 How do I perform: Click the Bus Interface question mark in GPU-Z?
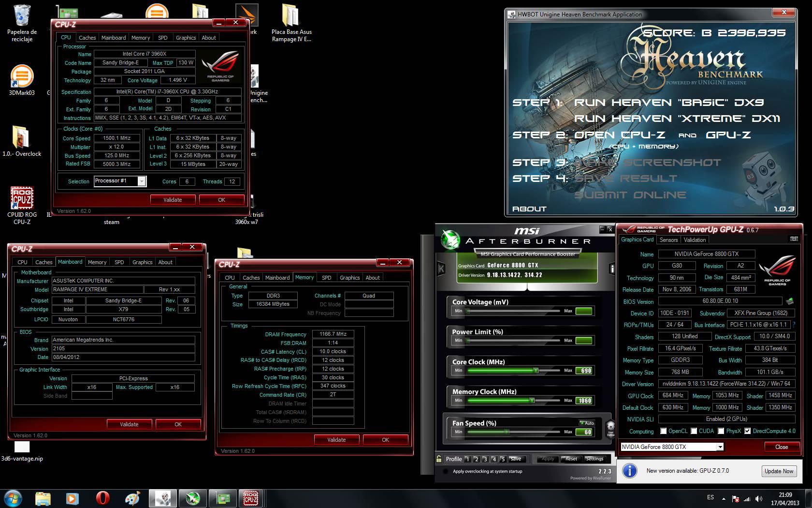pos(794,325)
